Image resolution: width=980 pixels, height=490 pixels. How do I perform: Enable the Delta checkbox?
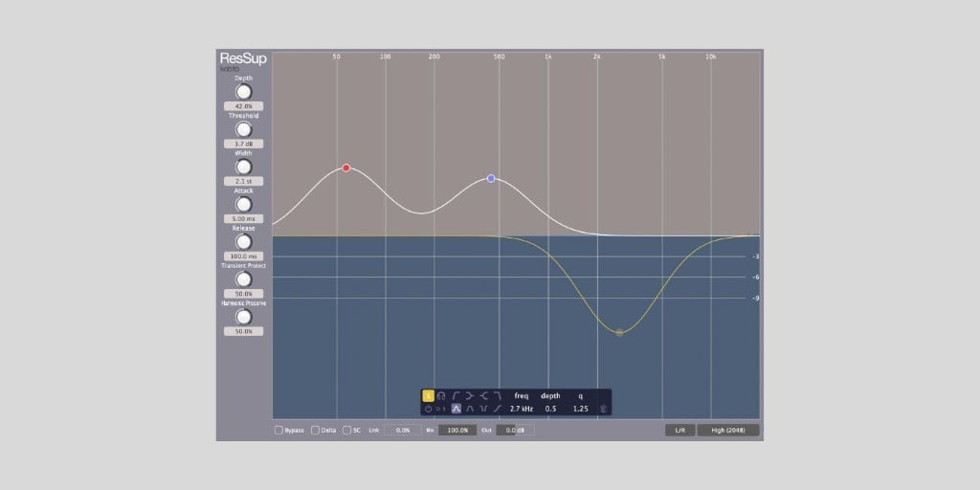(x=316, y=430)
